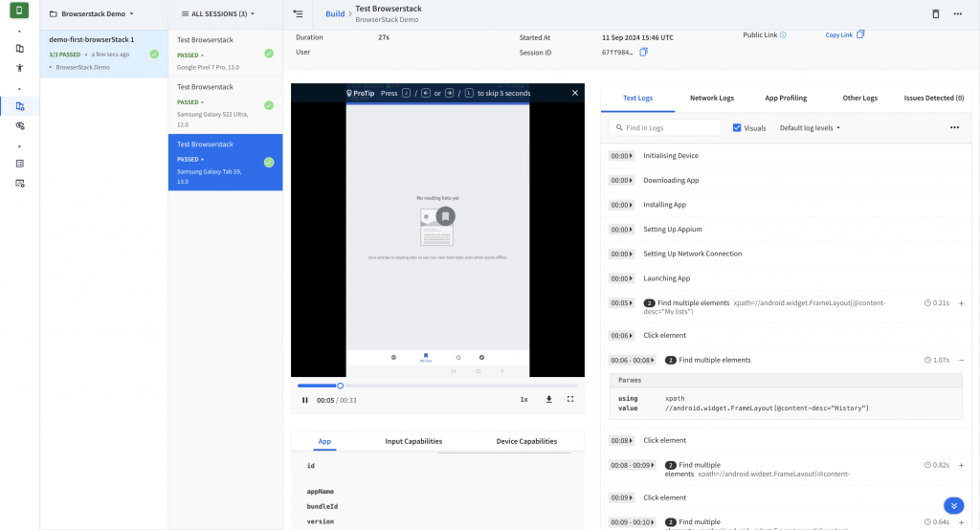Jump to Setting Up Network Connection timestamp

click(621, 254)
